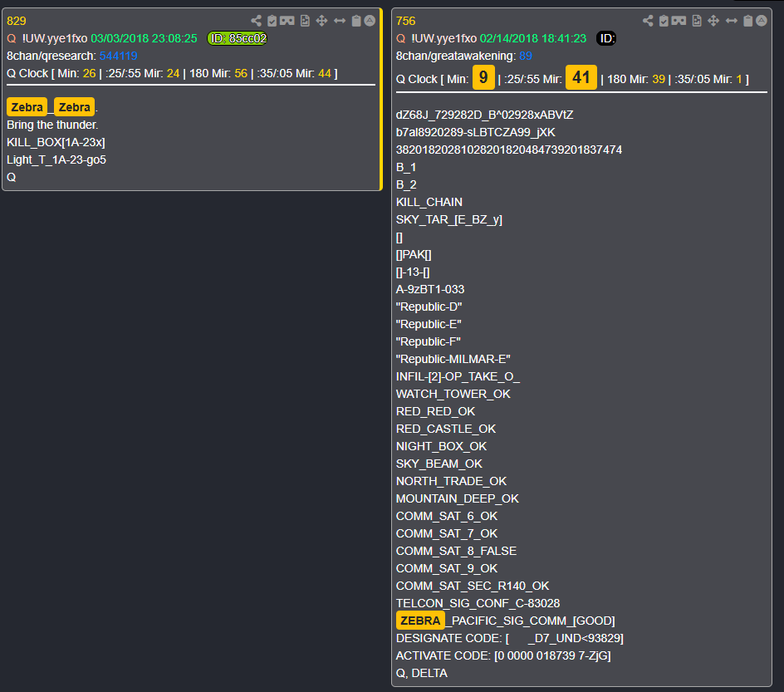Image resolution: width=784 pixels, height=692 pixels.
Task: Click the signature "Q, DELTA"
Action: pyautogui.click(x=422, y=674)
